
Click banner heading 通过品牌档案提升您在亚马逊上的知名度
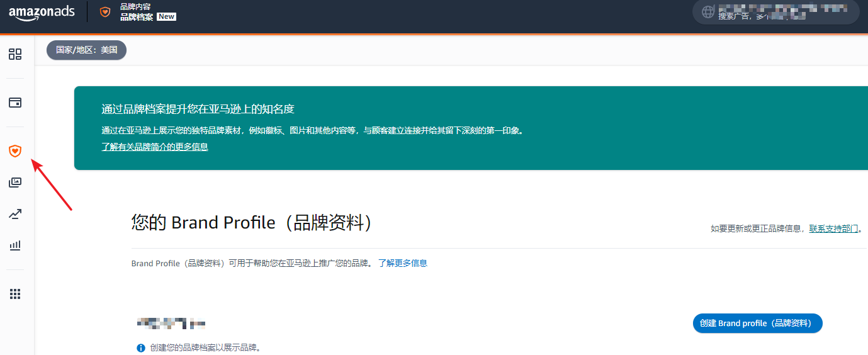198,109
